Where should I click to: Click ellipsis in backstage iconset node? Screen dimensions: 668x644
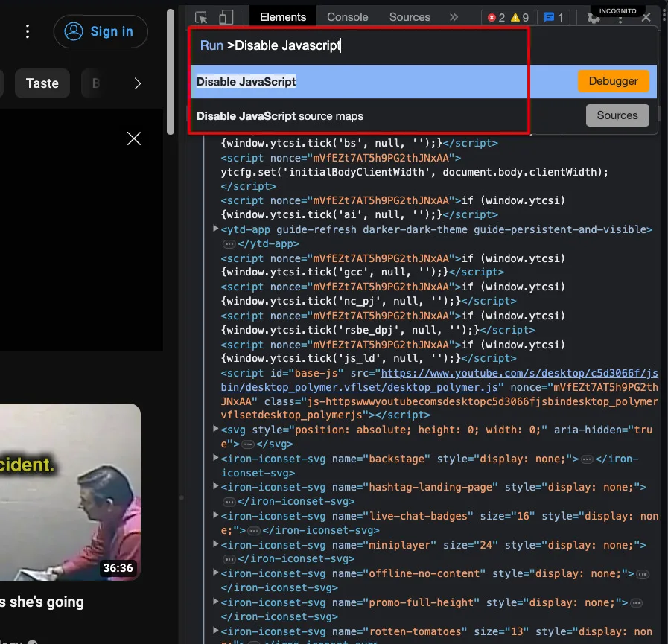tap(587, 459)
